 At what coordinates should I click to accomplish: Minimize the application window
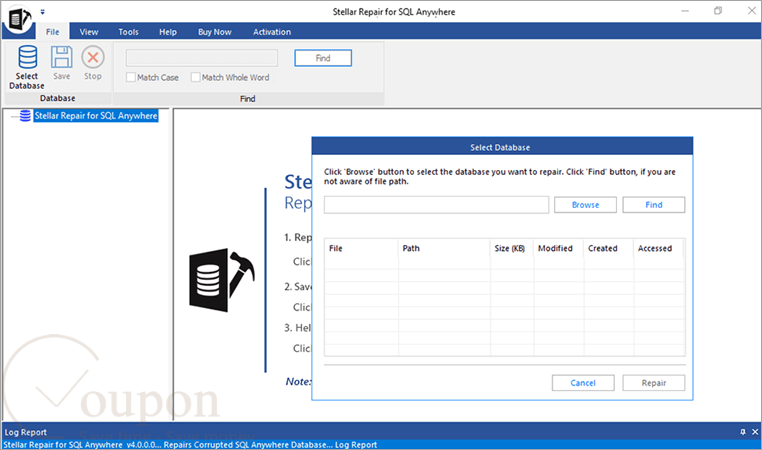pos(685,11)
